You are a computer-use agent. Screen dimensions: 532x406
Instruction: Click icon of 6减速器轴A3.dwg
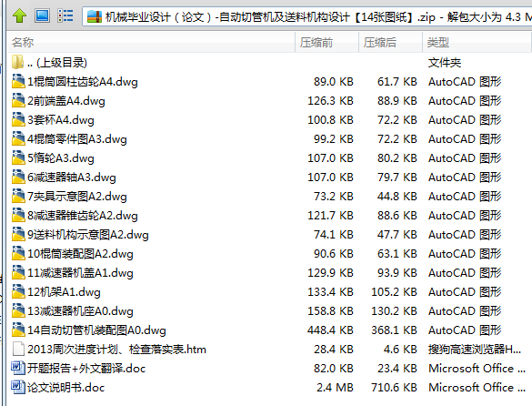(x=18, y=177)
